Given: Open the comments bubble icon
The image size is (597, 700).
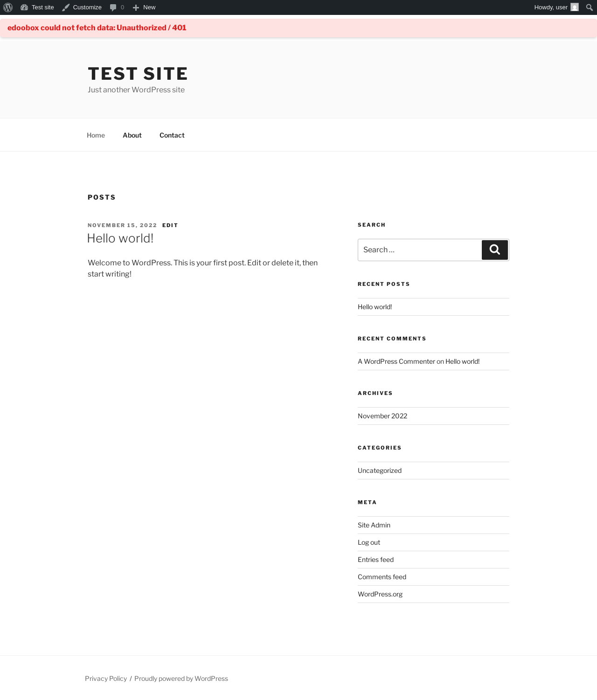Looking at the screenshot, I should tap(113, 7).
